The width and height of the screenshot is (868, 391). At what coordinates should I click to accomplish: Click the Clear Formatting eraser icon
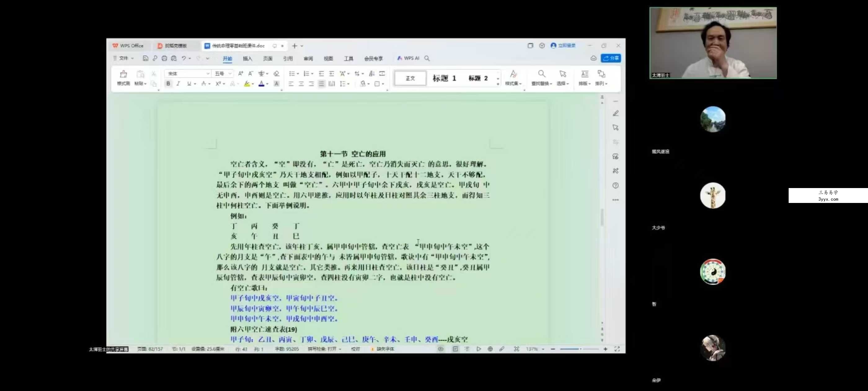276,74
